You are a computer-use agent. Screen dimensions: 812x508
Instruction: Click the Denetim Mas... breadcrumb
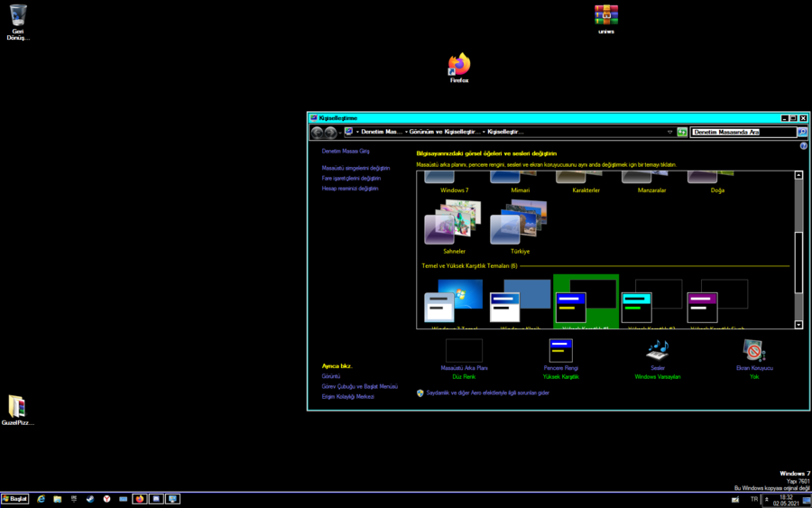click(381, 132)
